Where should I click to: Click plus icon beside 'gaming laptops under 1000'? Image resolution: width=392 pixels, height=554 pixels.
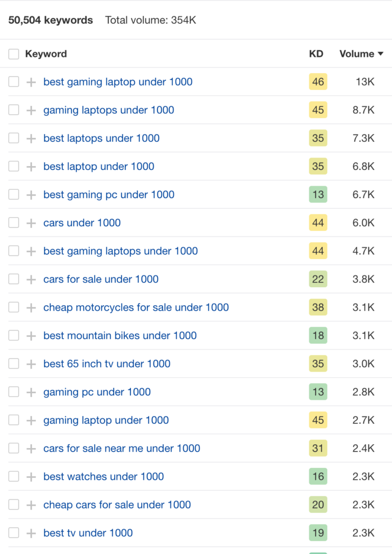pos(31,110)
